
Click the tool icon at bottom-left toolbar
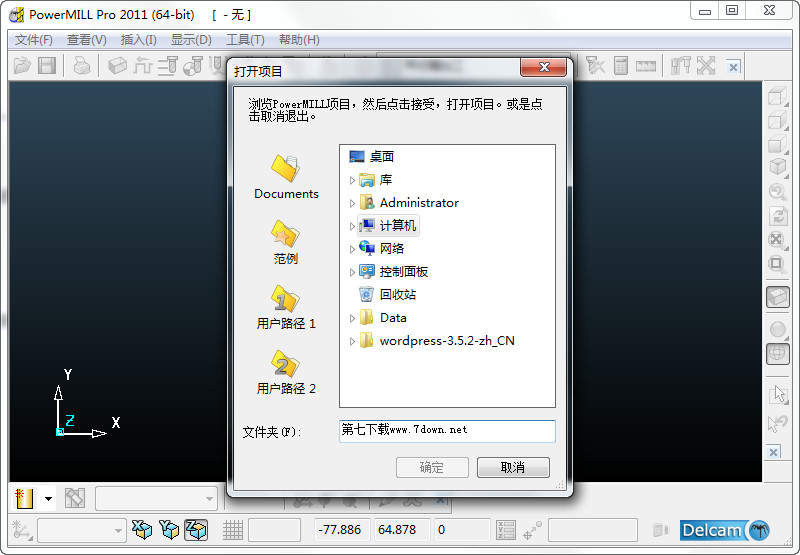click(x=24, y=498)
